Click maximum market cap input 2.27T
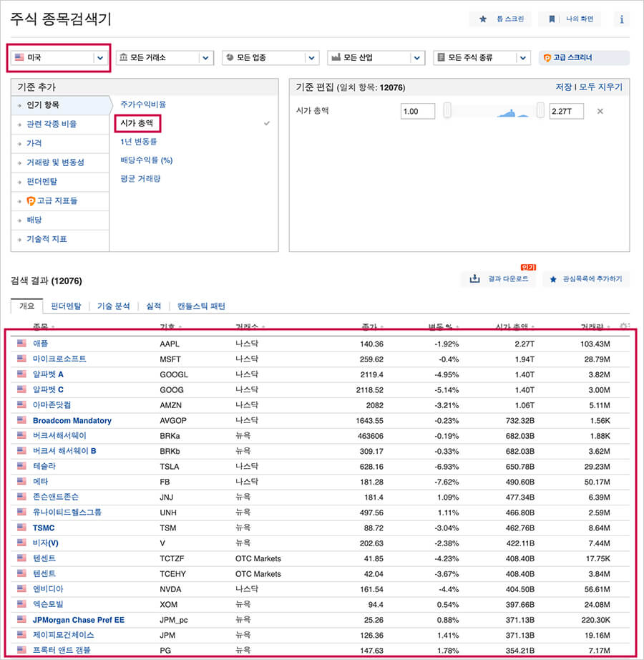The image size is (644, 660). click(x=566, y=112)
